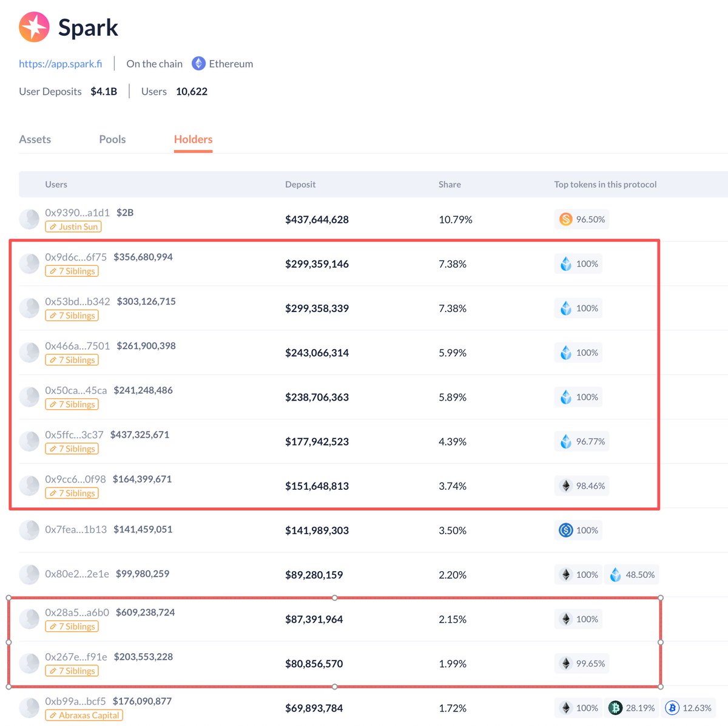Screen dimensions: 728x726
Task: Open address 0x9cc6...0f98
Action: coord(75,478)
